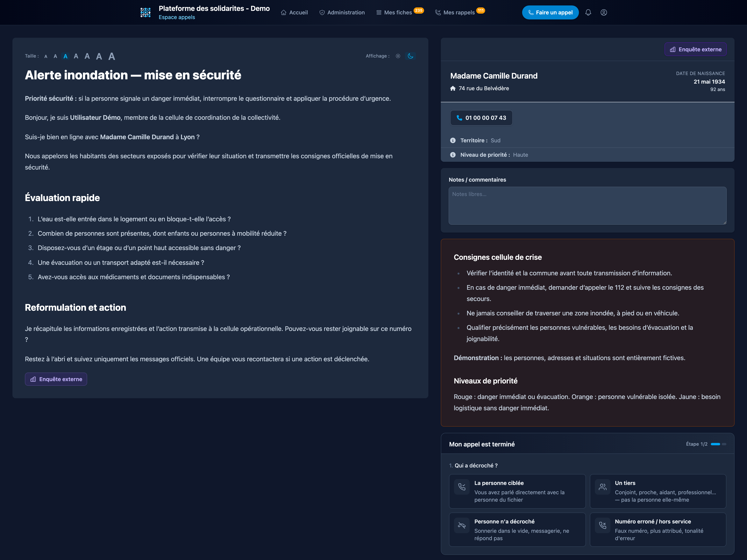The width and height of the screenshot is (747, 560).
Task: Select the largest text size A
Action: (112, 56)
